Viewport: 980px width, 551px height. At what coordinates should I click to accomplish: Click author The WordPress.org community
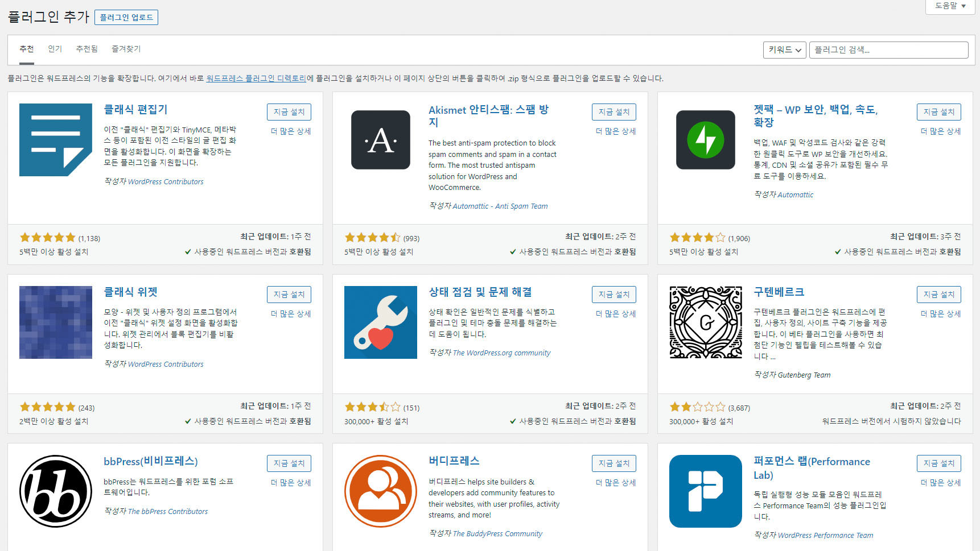pyautogui.click(x=502, y=353)
